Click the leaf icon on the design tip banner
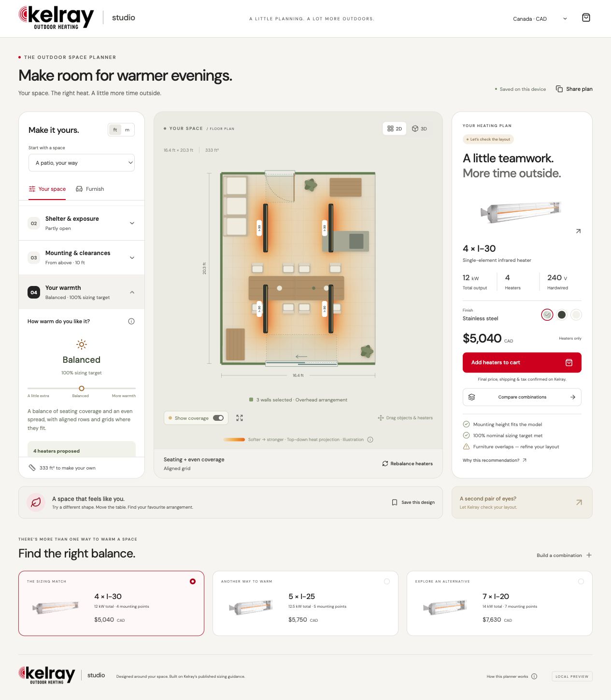The image size is (611, 700). 36,502
